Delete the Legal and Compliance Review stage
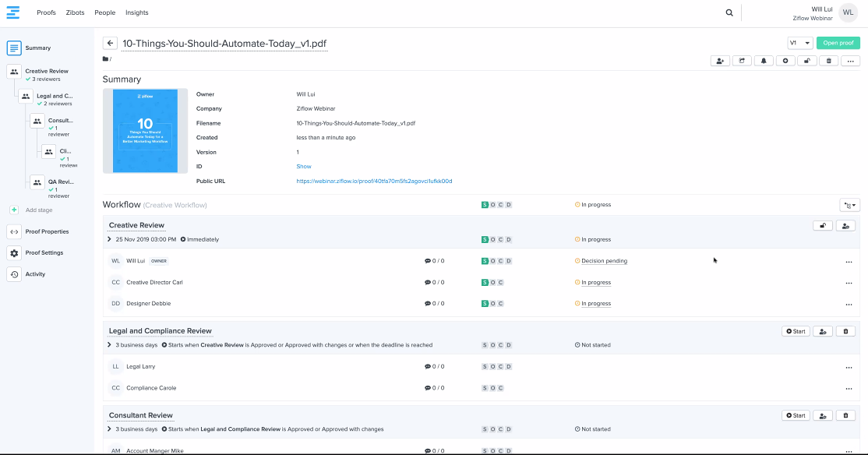The height and width of the screenshot is (455, 868). [845, 331]
